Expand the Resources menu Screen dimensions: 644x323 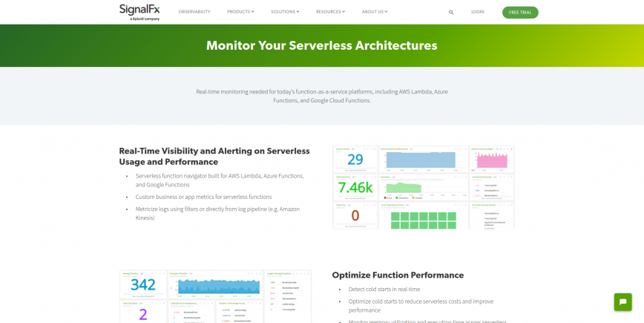(331, 12)
